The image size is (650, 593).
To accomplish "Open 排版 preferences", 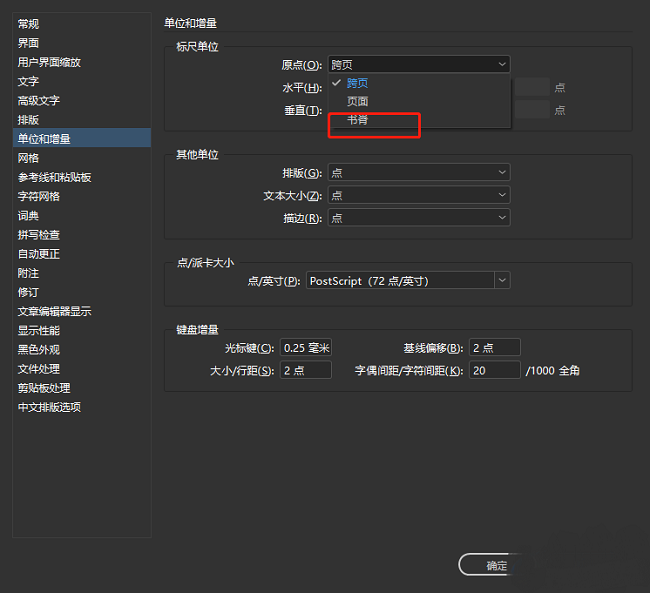I will coord(82,120).
